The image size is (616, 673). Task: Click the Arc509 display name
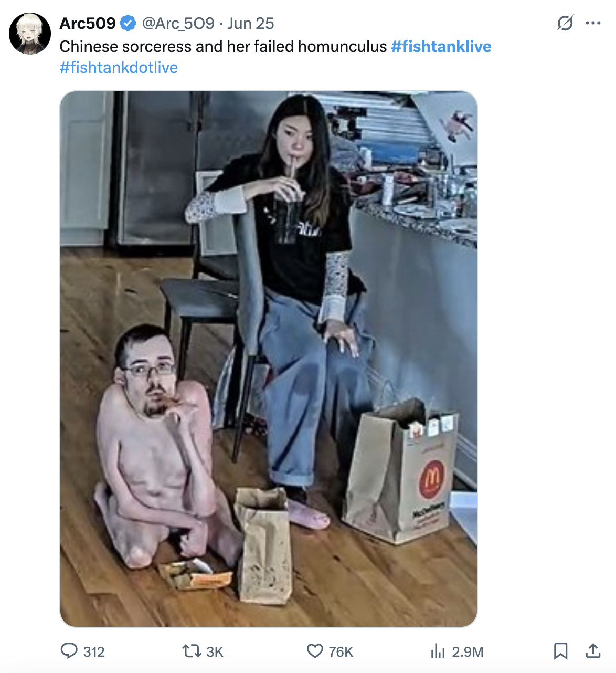pos(88,23)
